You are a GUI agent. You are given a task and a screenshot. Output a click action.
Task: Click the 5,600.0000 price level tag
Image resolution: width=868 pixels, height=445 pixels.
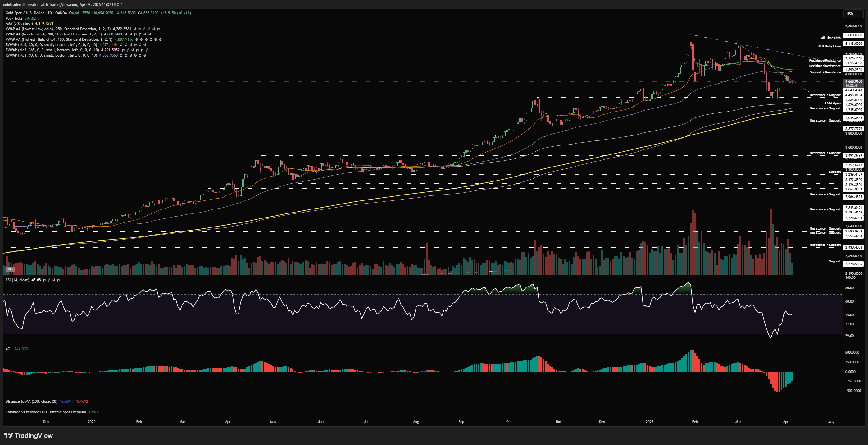853,35
